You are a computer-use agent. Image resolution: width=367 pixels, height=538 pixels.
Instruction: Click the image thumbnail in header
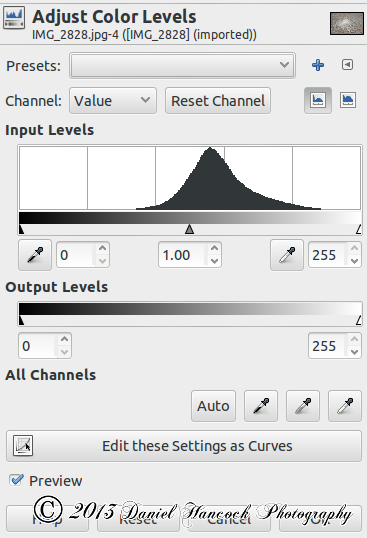click(x=347, y=23)
